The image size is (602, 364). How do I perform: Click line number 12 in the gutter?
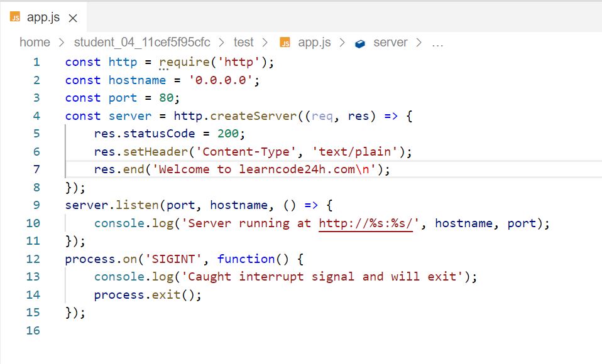(33, 259)
